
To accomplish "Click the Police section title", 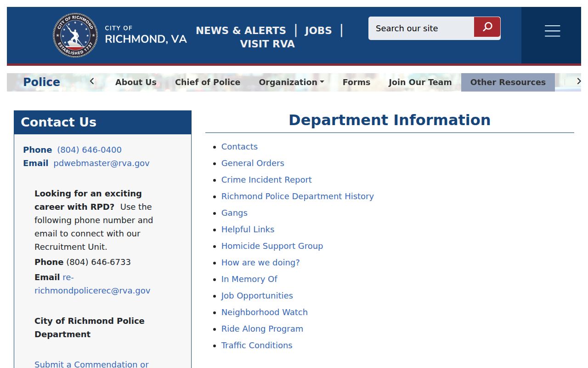I will (x=42, y=82).
